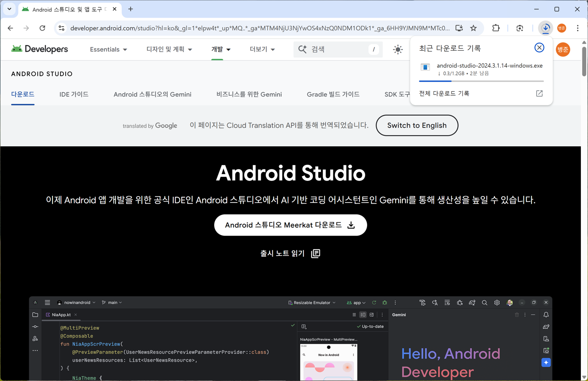Click the 검색 search field
Image resolution: width=588 pixels, height=381 pixels.
(338, 49)
